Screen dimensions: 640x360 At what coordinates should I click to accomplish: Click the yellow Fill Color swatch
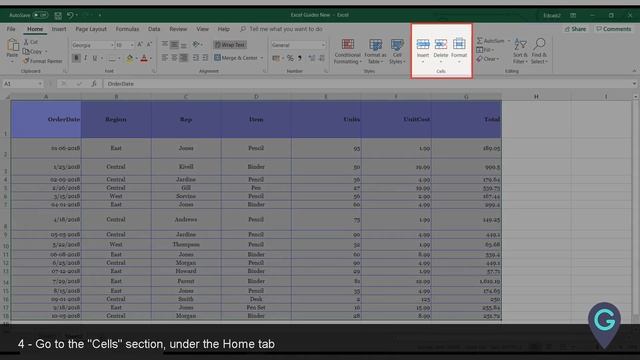coord(130,58)
